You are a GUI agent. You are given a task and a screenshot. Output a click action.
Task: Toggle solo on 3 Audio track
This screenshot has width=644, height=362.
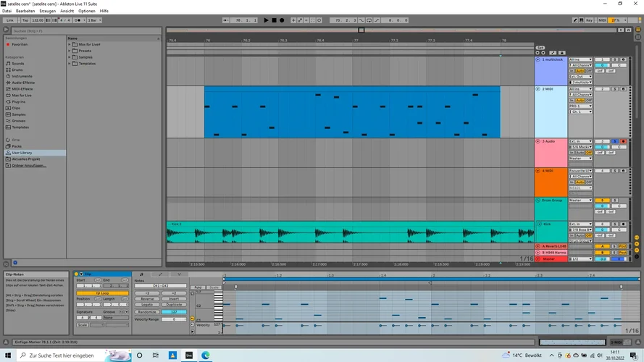point(615,141)
